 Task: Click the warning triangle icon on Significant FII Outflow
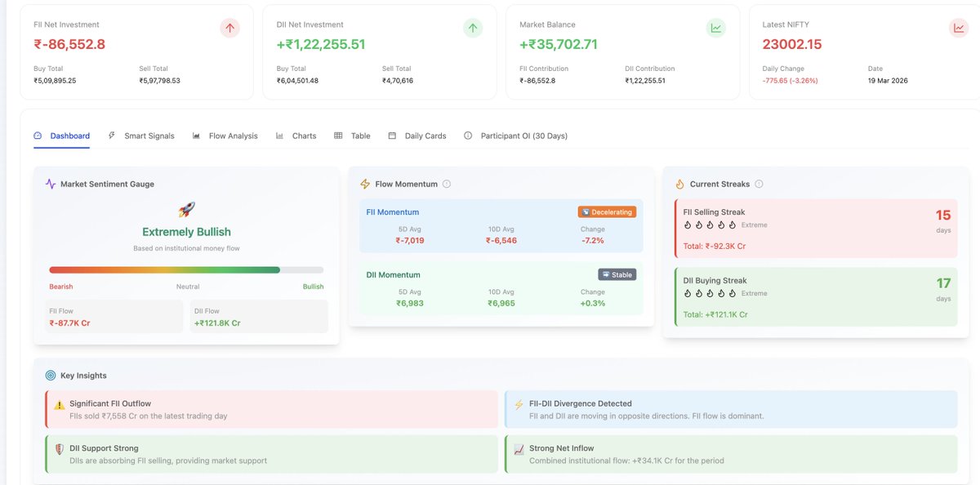(x=59, y=404)
